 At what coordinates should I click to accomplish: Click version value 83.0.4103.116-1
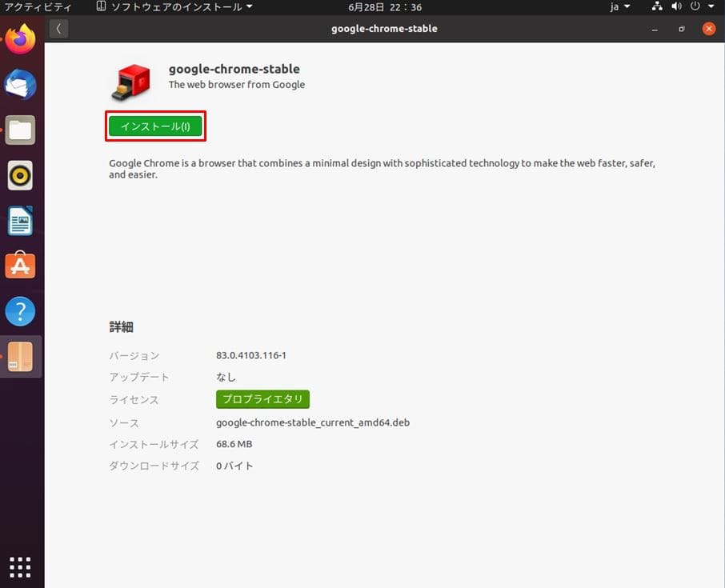(x=251, y=355)
